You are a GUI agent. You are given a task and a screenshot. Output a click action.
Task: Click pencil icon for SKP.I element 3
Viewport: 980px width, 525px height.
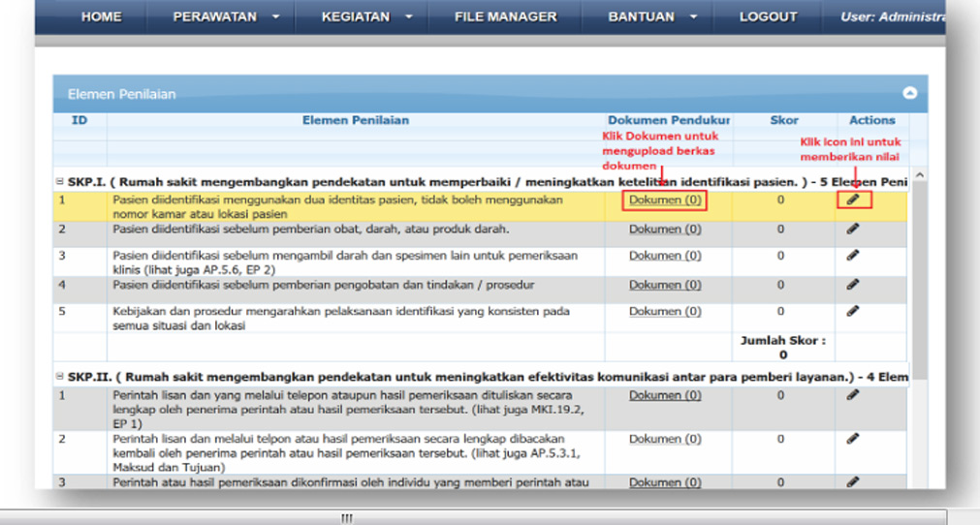click(x=853, y=256)
